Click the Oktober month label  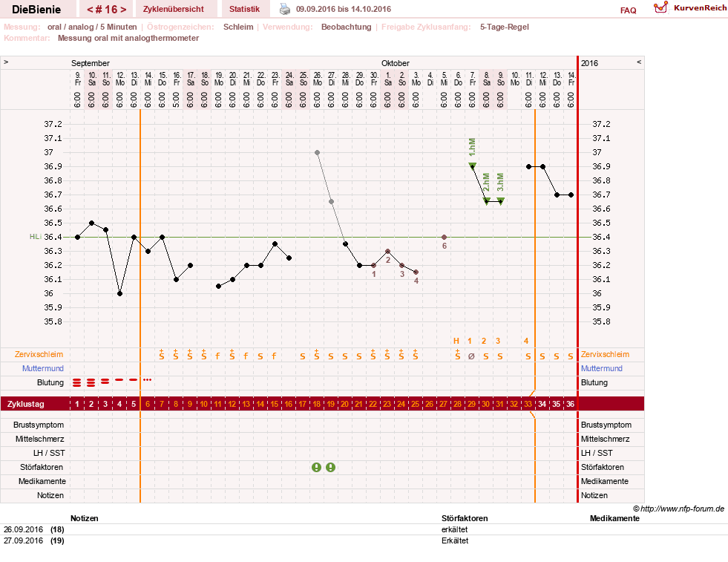coord(395,63)
